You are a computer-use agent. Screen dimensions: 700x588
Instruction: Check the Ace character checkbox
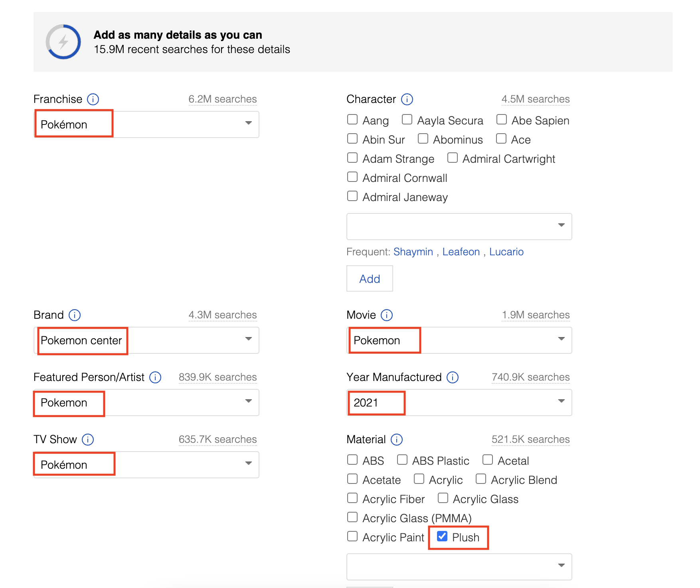[501, 138]
